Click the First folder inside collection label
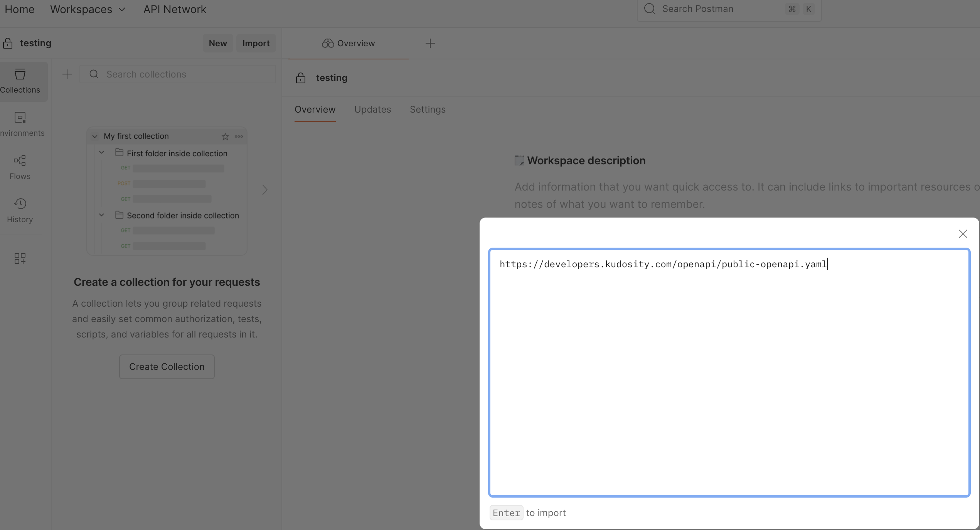Screen dimensions: 980x530 [x=177, y=154]
